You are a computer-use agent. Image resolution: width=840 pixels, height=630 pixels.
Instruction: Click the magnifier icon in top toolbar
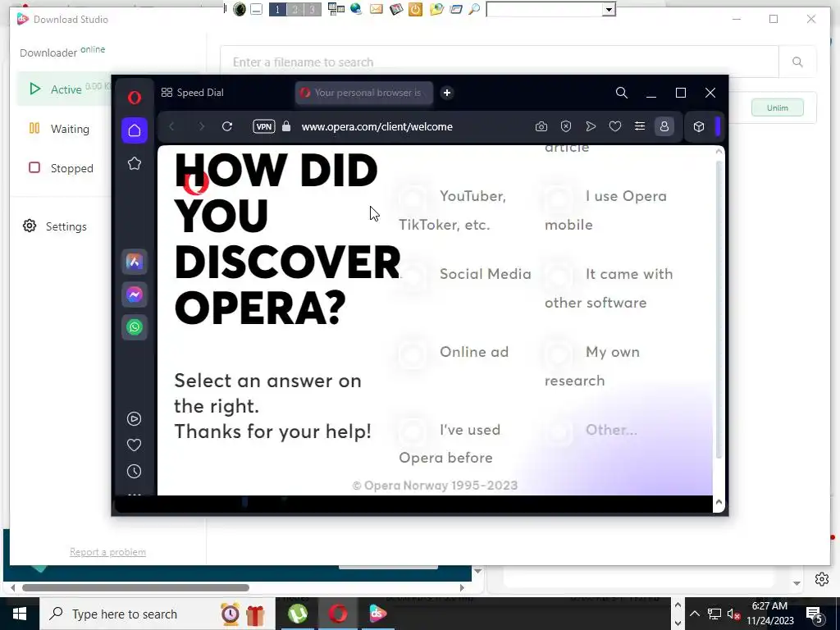pyautogui.click(x=474, y=8)
